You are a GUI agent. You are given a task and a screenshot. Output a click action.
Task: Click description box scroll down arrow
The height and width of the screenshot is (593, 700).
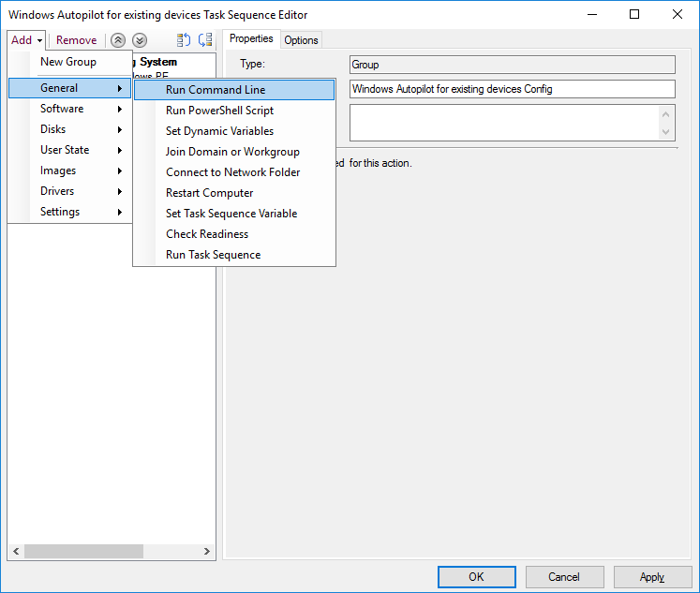pyautogui.click(x=665, y=132)
